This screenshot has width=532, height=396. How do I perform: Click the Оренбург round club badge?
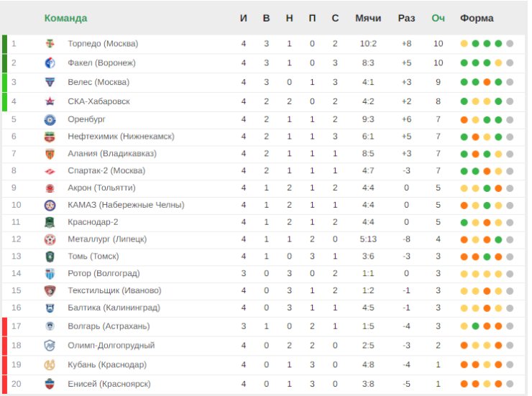50,120
